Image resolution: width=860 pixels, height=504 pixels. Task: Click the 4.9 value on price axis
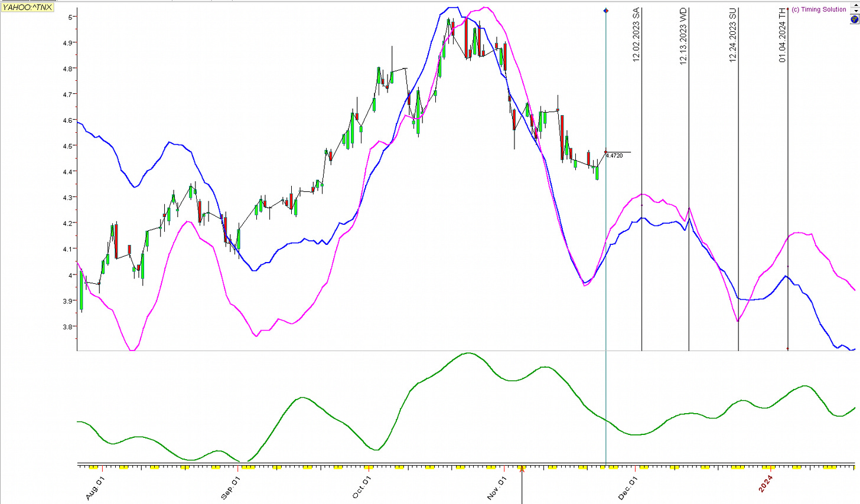tap(67, 42)
